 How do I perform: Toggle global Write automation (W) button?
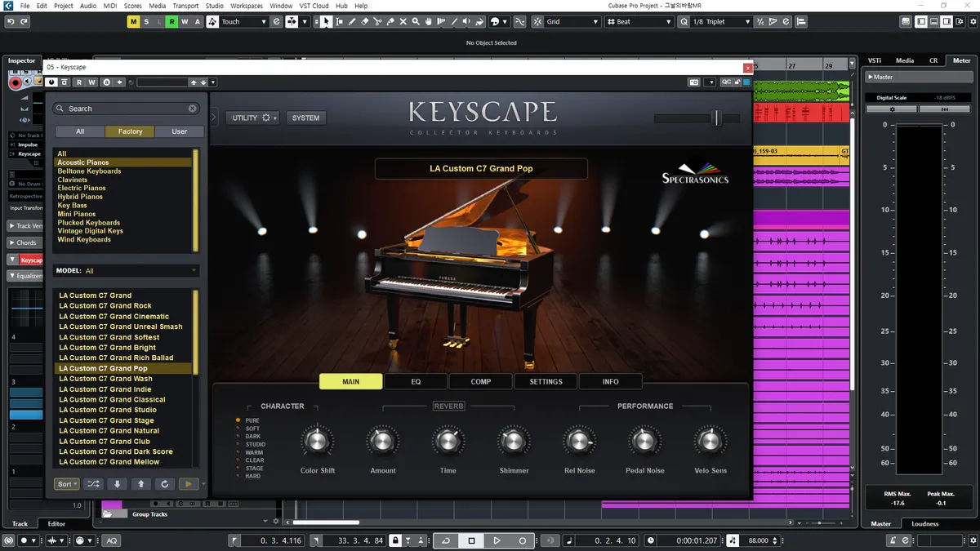[185, 22]
